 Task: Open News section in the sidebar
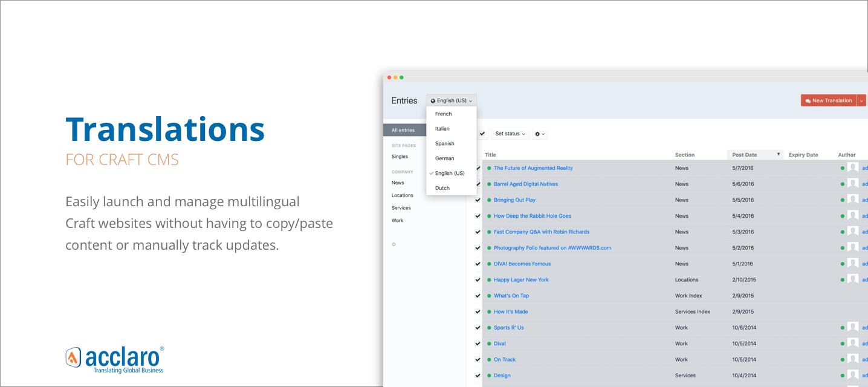398,183
